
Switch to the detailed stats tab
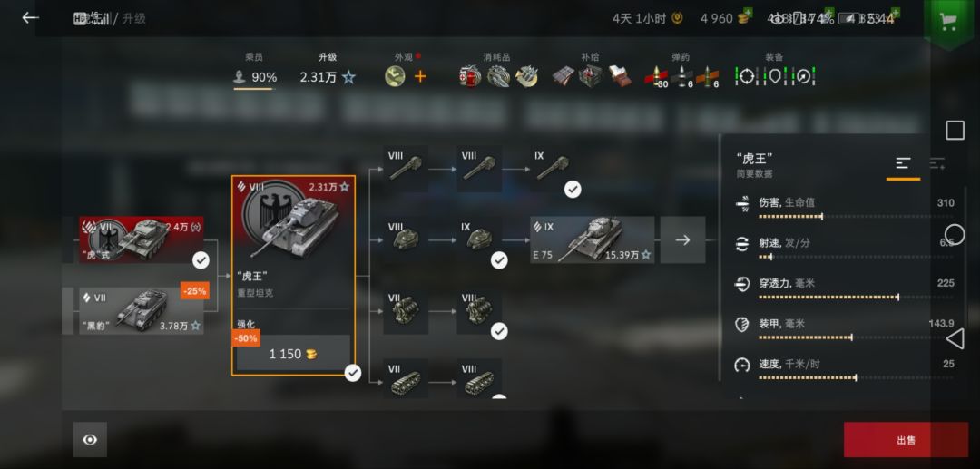click(x=936, y=163)
